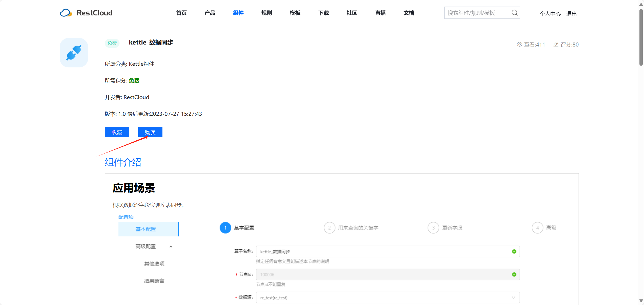The width and height of the screenshot is (644, 305).
Task: Open the 首页 nav item
Action: coord(181,13)
